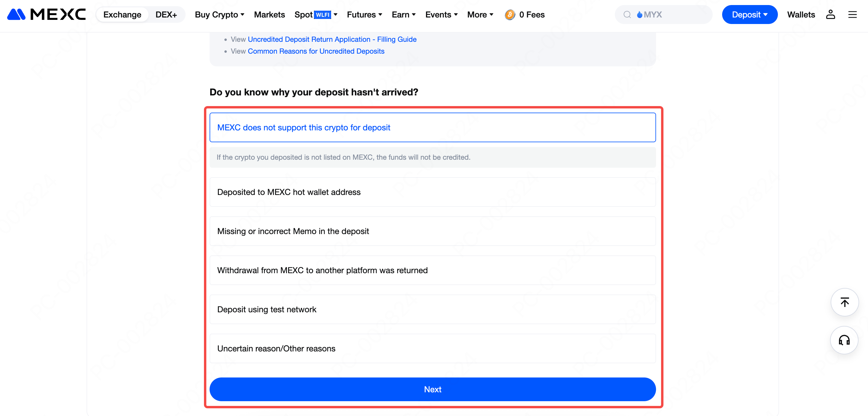Viewport: 868px width, 416px height.
Task: Click the MEXC logo
Action: coord(47,15)
